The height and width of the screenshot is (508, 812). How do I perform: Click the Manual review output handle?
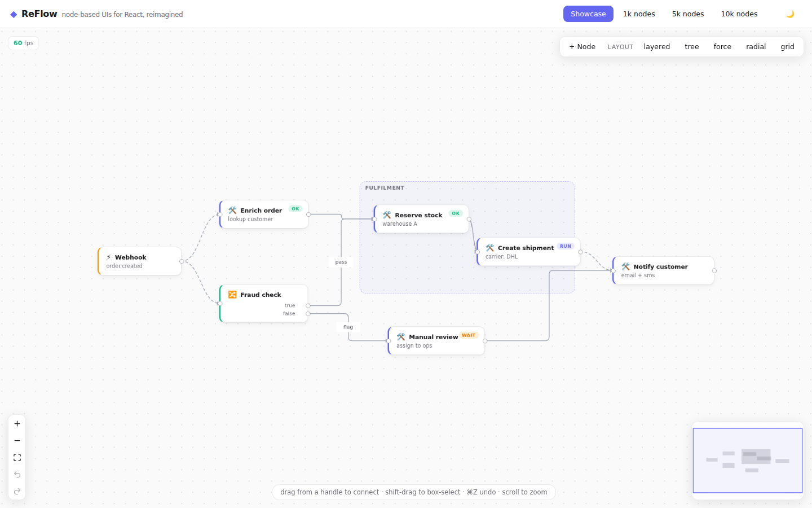click(x=485, y=341)
